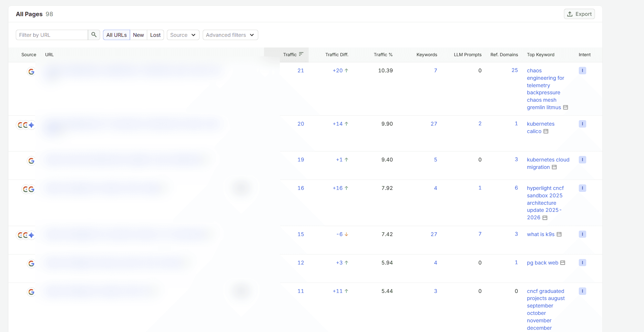Open SERP icon next to pg back web
Screen dimensions: 644x332
(563, 263)
